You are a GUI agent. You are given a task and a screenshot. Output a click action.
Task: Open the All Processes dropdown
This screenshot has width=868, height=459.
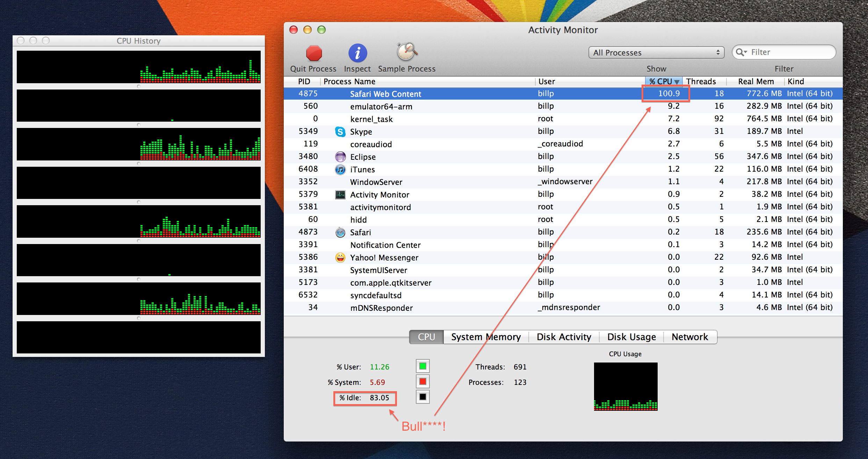click(656, 52)
